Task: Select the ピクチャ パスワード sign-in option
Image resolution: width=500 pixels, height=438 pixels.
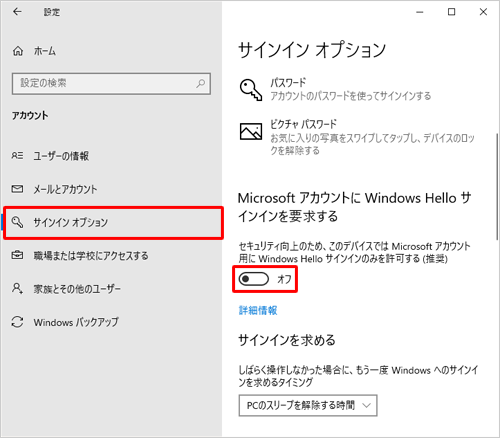Action: tap(357, 137)
